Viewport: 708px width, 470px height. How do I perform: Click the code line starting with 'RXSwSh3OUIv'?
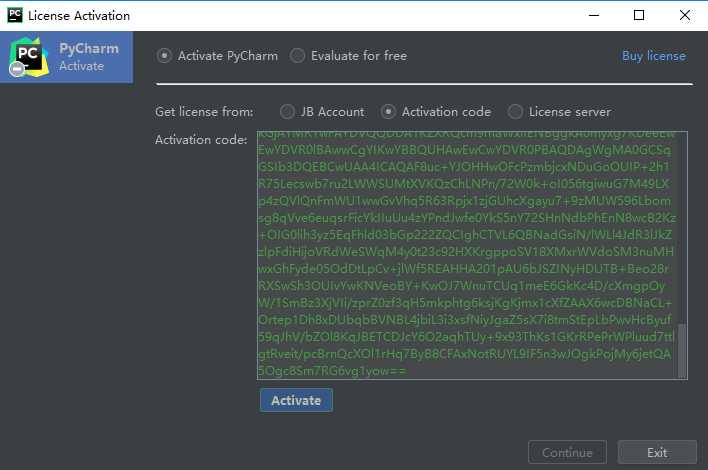point(461,286)
